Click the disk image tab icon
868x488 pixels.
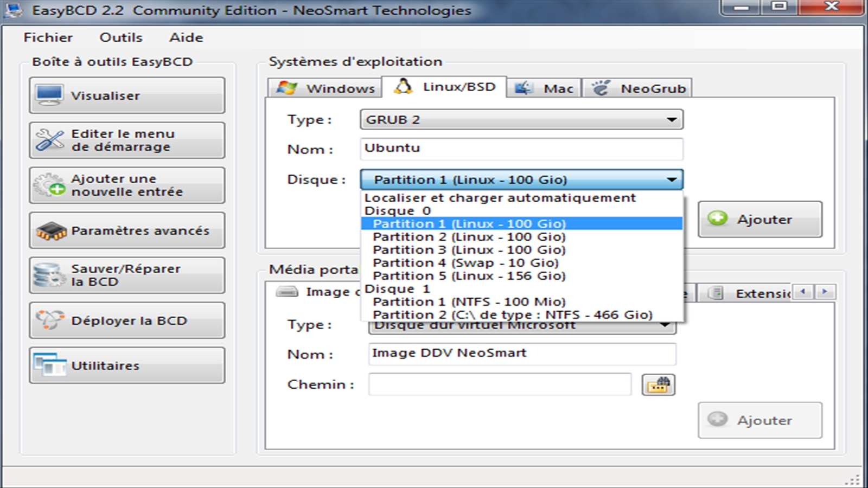(x=287, y=292)
